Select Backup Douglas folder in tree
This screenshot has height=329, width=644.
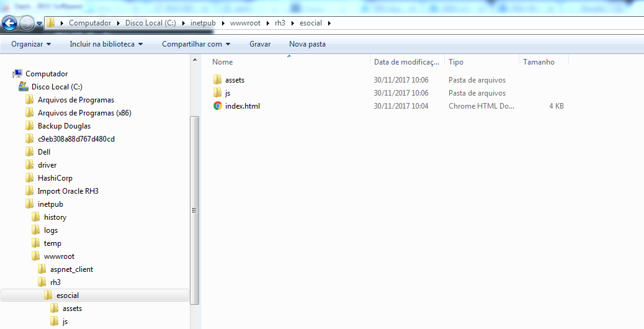pos(64,126)
